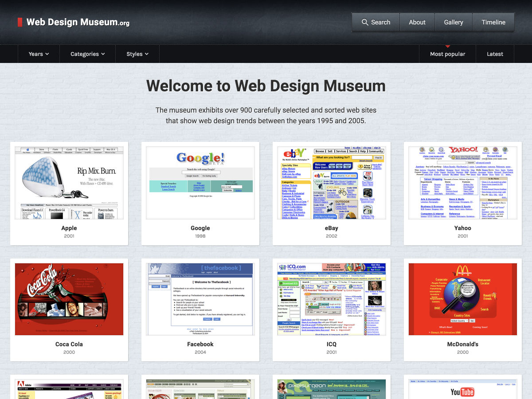
Task: Open the ICQ 2001 website thumbnail
Action: pos(332,299)
